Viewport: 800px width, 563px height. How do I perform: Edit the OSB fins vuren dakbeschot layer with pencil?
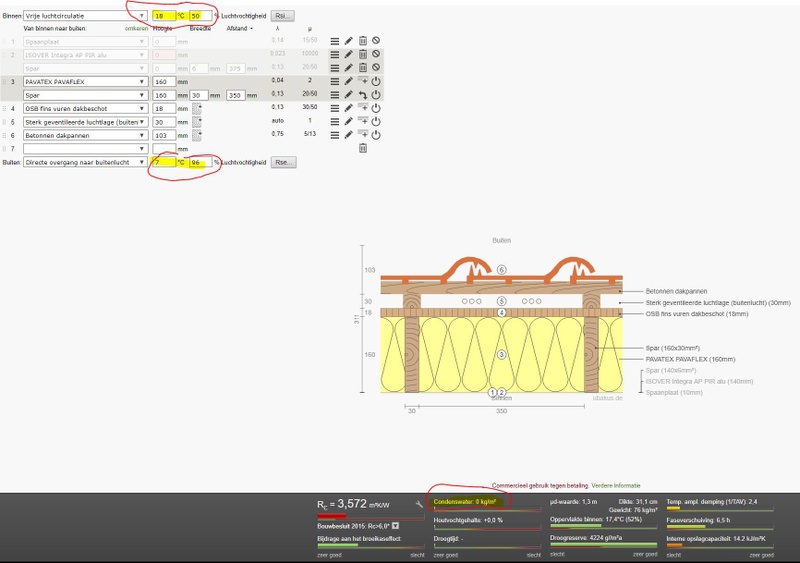[x=348, y=108]
